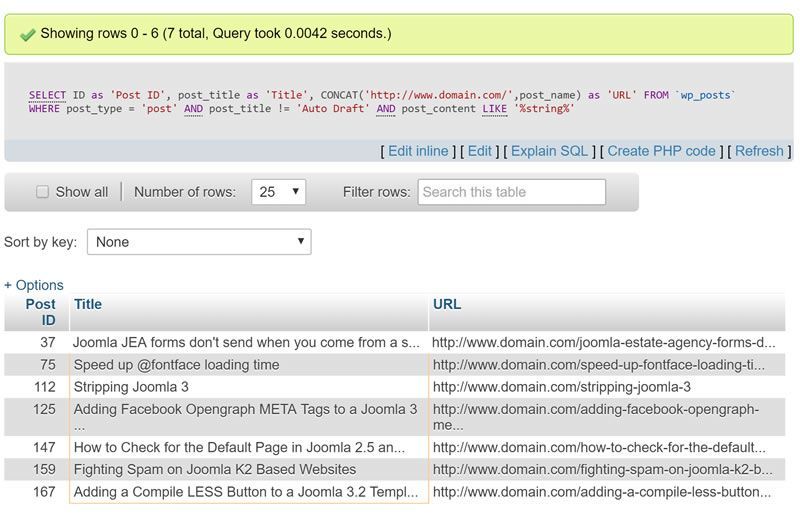Click Create PHP code link
This screenshot has width=800, height=527.
point(661,151)
